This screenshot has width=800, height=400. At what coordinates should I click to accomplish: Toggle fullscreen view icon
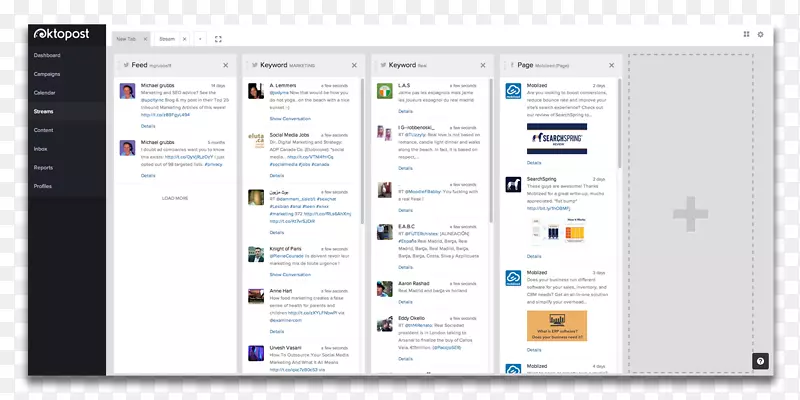218,39
